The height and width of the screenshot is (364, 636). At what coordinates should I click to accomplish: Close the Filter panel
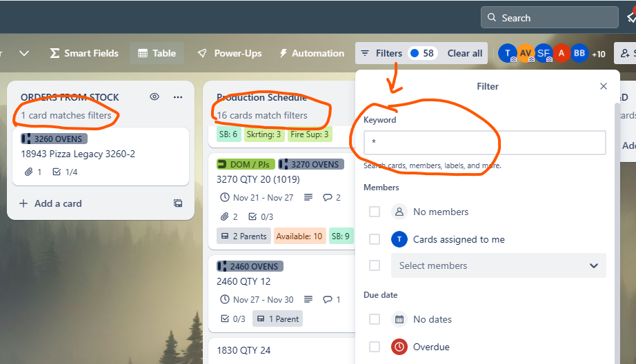coord(603,86)
